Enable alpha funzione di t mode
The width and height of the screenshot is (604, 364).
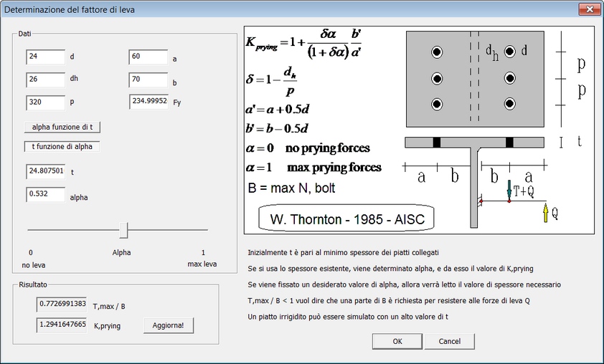[x=62, y=127]
